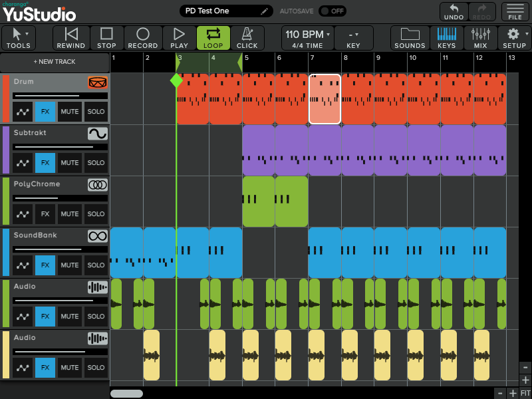
Task: Click the + NEW TRACK button
Action: [x=56, y=62]
